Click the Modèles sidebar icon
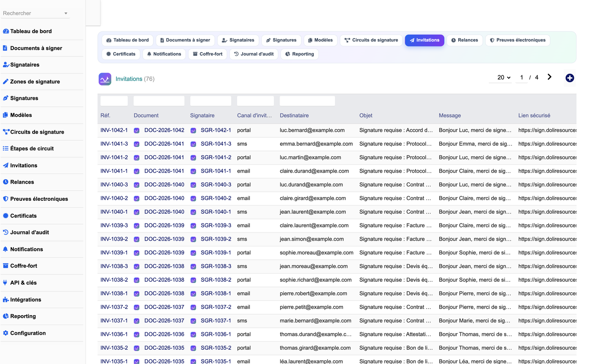The height and width of the screenshot is (364, 589). [x=5, y=115]
